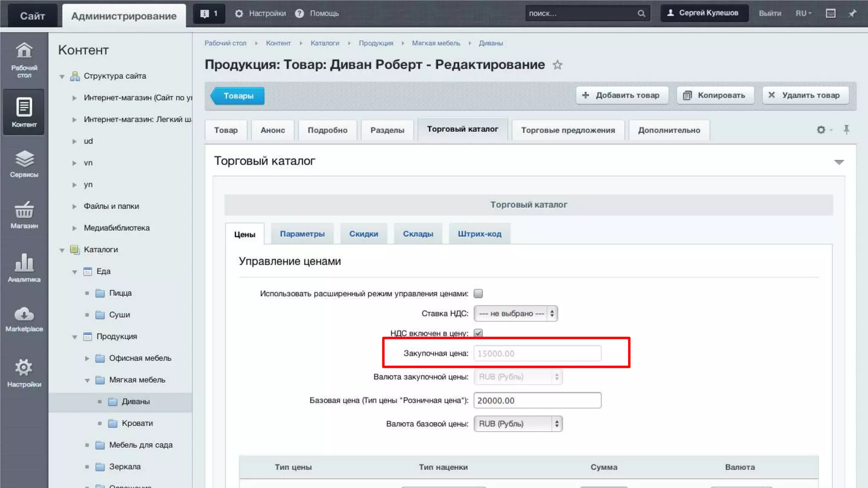
Task: Click the Базовая цена input field
Action: pyautogui.click(x=537, y=401)
